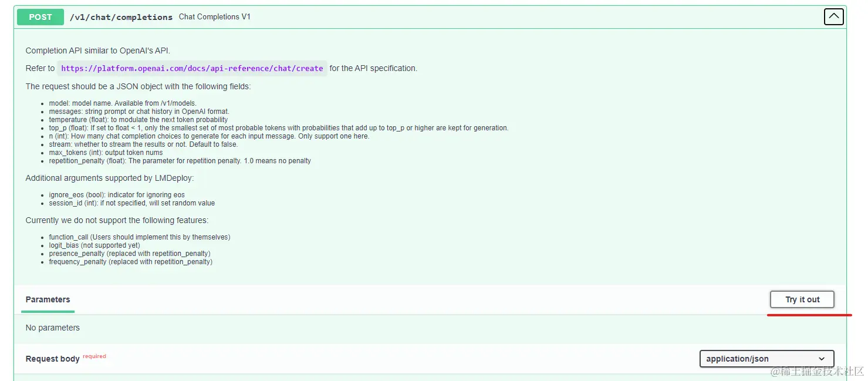
Task: Click the repetition_penalty (float) bullet line
Action: (180, 161)
